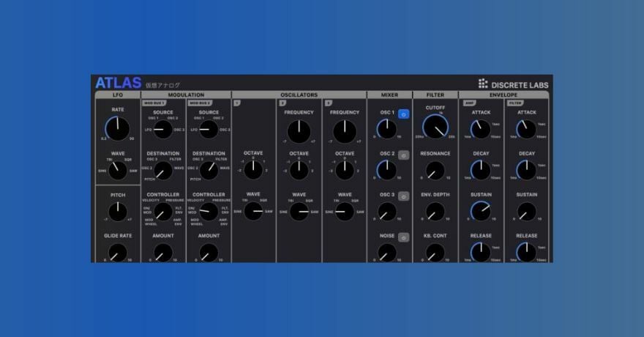Click the Oscillator 2 FREQUENCY knob
This screenshot has width=644, height=337.
[x=299, y=132]
